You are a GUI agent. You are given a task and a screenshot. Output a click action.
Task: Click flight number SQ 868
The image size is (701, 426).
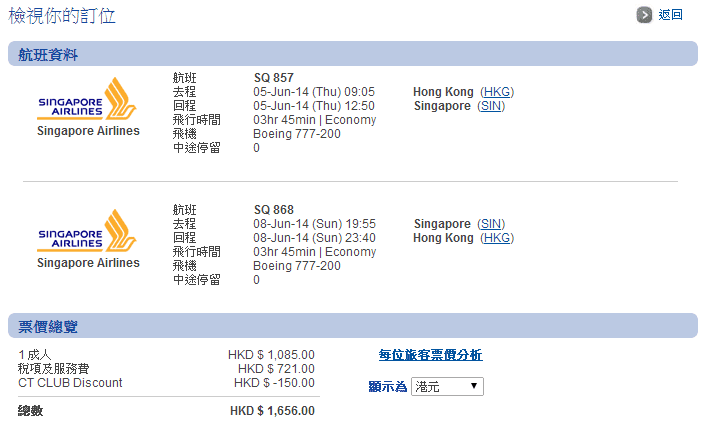(x=274, y=210)
